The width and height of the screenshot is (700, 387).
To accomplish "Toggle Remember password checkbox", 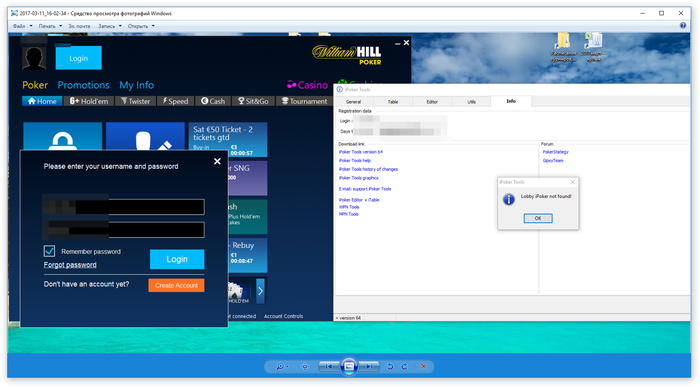I will click(50, 251).
